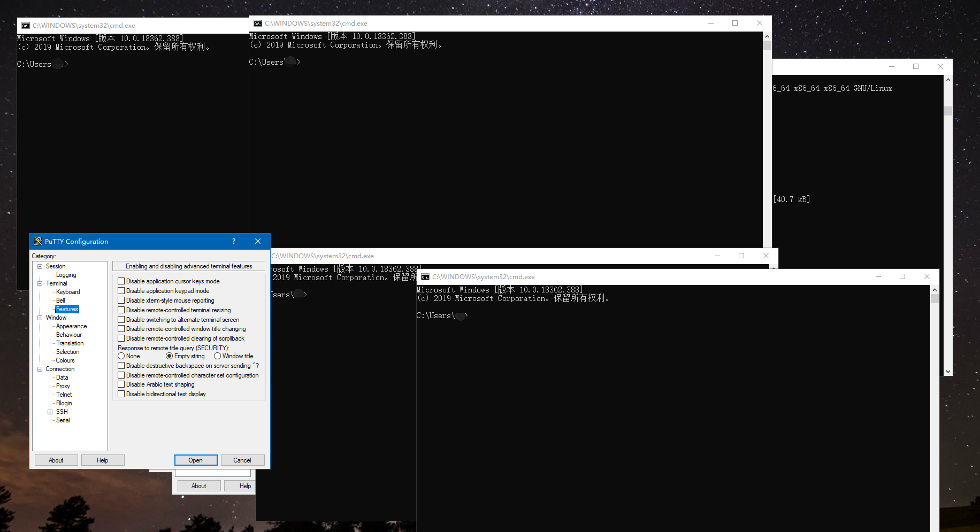Select Telnet category
Viewport: 980px width, 532px height.
(x=64, y=395)
